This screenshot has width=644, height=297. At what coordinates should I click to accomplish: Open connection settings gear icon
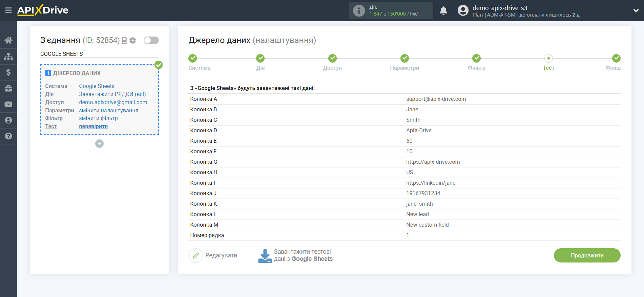[x=133, y=41]
